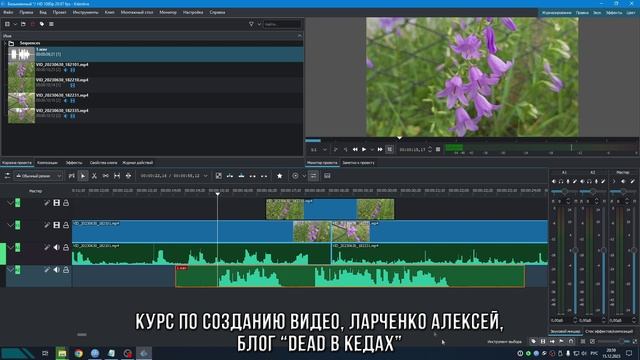Hide the second video track
Screen dimensions: 640x360
[x=56, y=225]
